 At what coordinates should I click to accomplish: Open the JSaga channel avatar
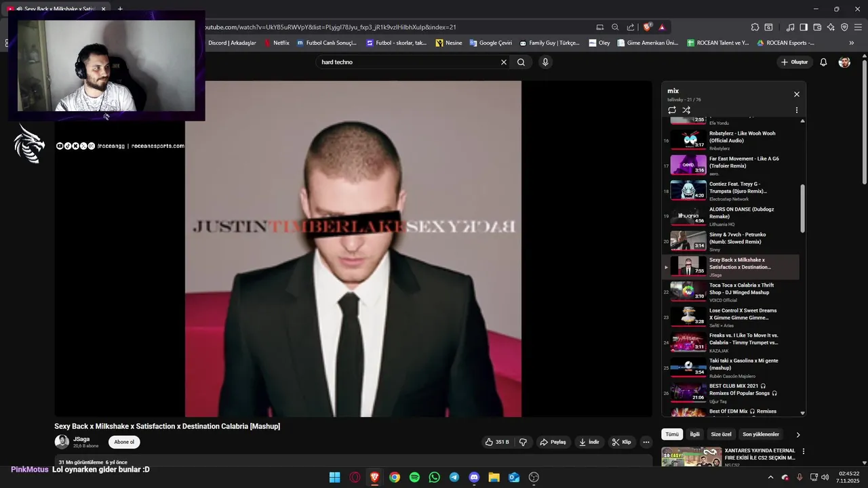pos(62,442)
